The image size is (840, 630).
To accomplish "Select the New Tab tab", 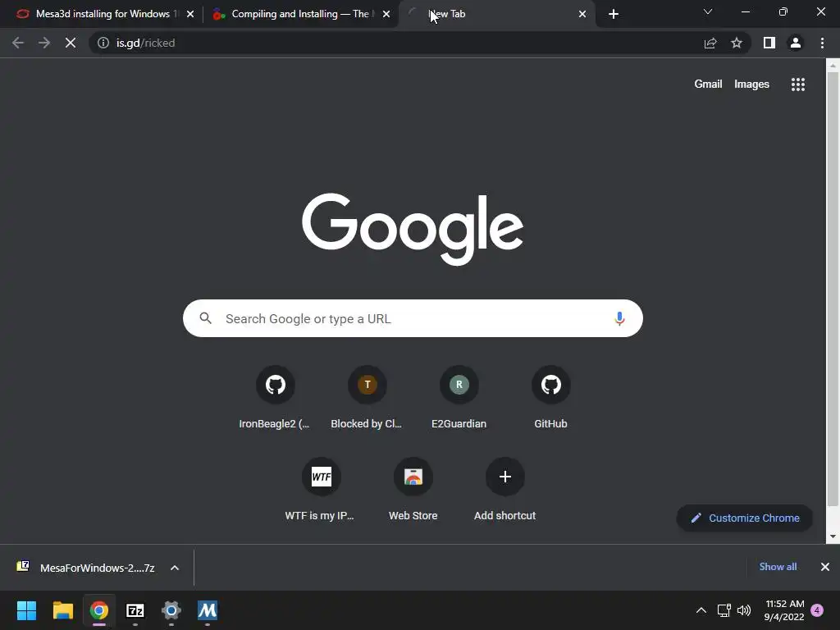I will coord(495,14).
